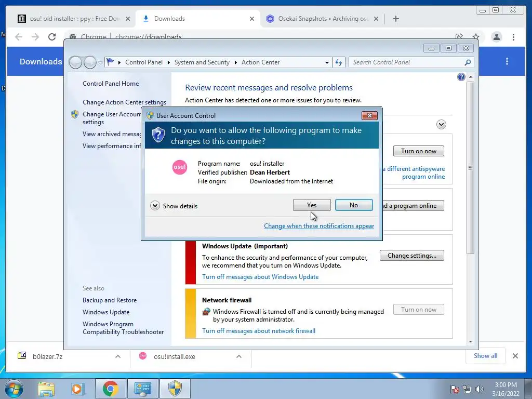The height and width of the screenshot is (399, 532).
Task: Click the Control Panel vertical scrollbar
Action: coord(470,168)
